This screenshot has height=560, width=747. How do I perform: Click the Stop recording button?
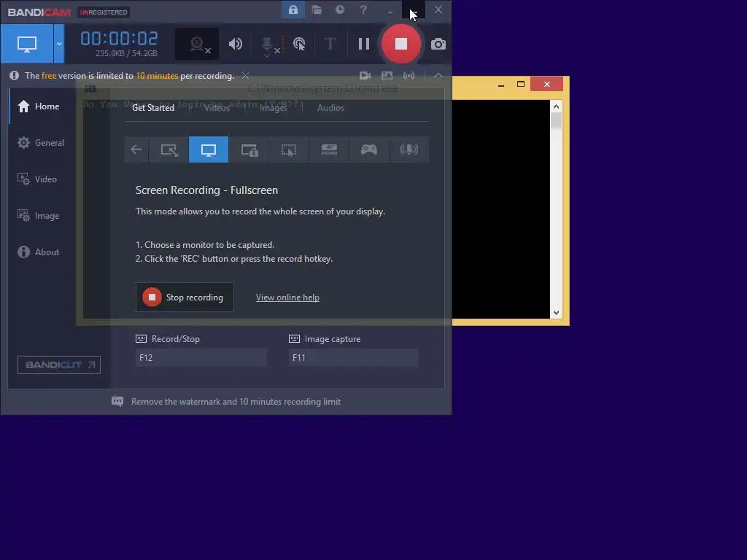point(185,297)
